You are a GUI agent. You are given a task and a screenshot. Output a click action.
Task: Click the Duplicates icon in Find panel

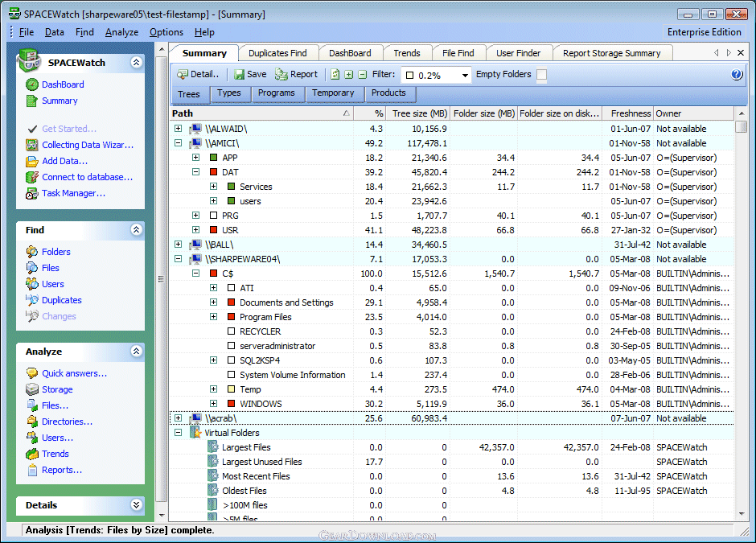(32, 300)
